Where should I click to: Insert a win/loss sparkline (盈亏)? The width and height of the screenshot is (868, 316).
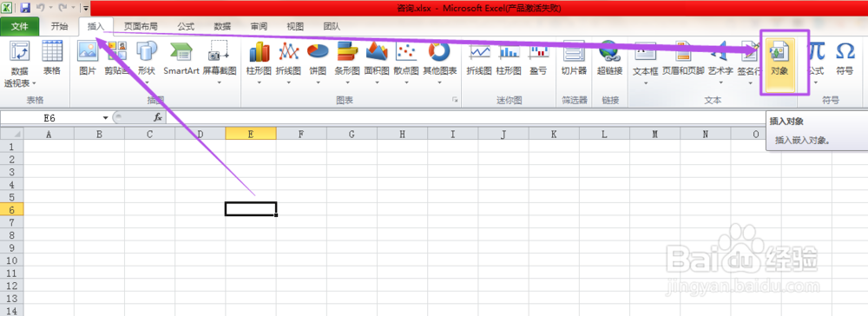pos(538,58)
